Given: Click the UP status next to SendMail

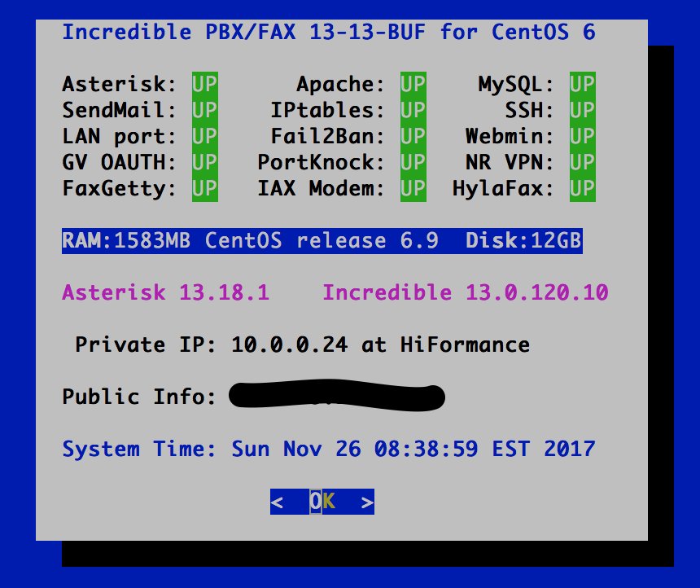Looking at the screenshot, I should (205, 111).
